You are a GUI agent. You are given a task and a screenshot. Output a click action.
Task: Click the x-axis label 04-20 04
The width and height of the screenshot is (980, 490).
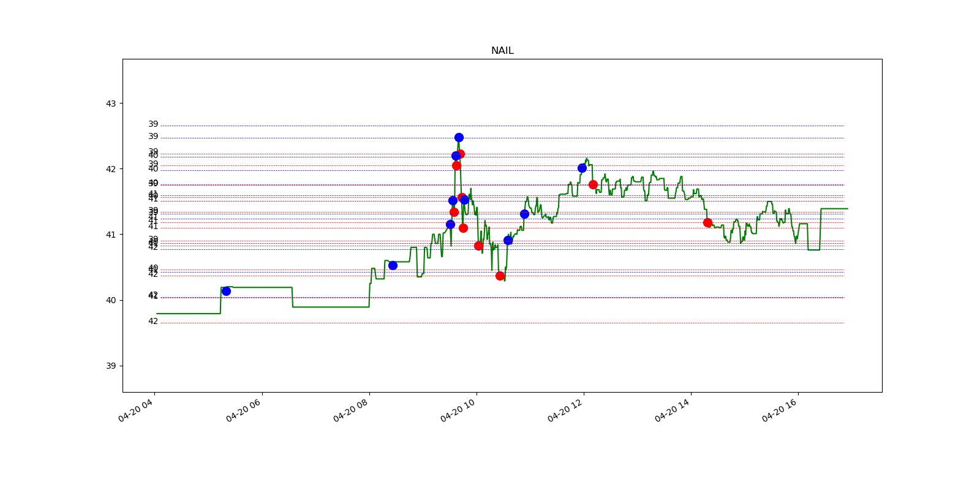[x=135, y=410]
